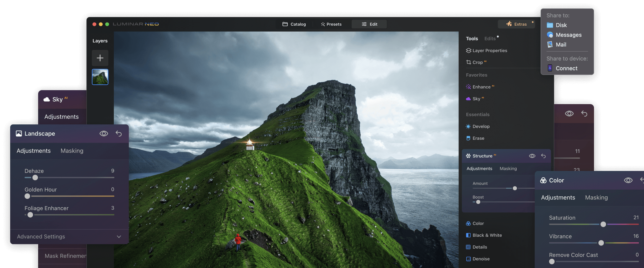Toggle the eye in the background purple panel
Screen dimensions: 644x268
(569, 113)
